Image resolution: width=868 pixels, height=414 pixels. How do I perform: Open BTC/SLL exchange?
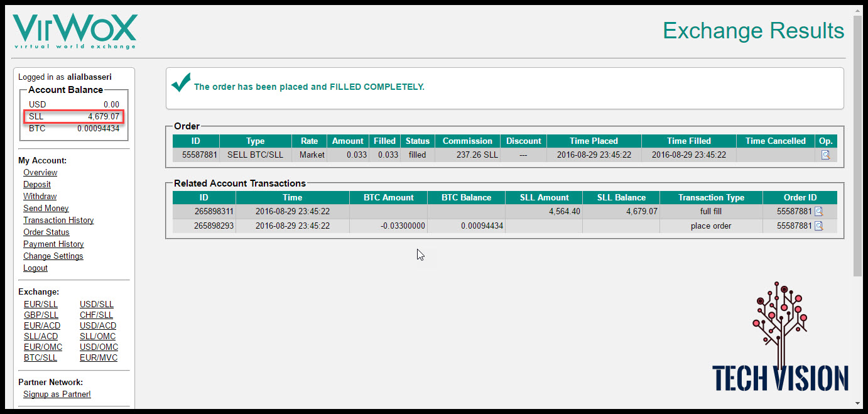[x=40, y=357]
